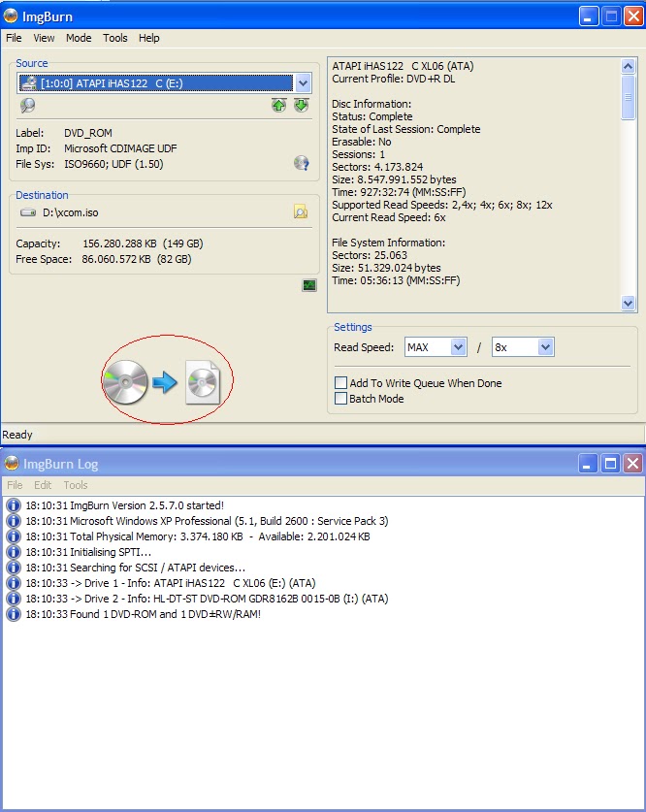Browse for destination file icon

click(x=301, y=211)
